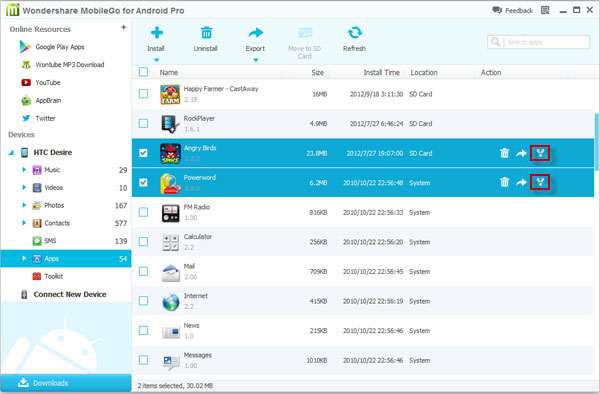This screenshot has width=600, height=394.
Task: Uncheck the Angry Birds checkbox
Action: point(143,153)
